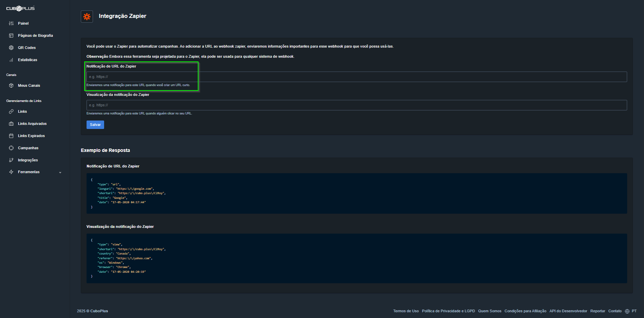
Task: Click the Ferramentas lightning icon
Action: (11, 172)
